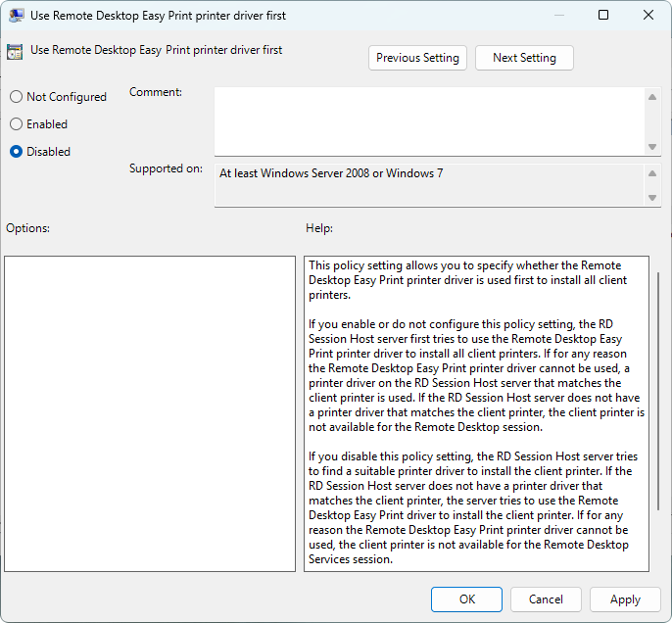Click the empty Options pane

pos(150,413)
